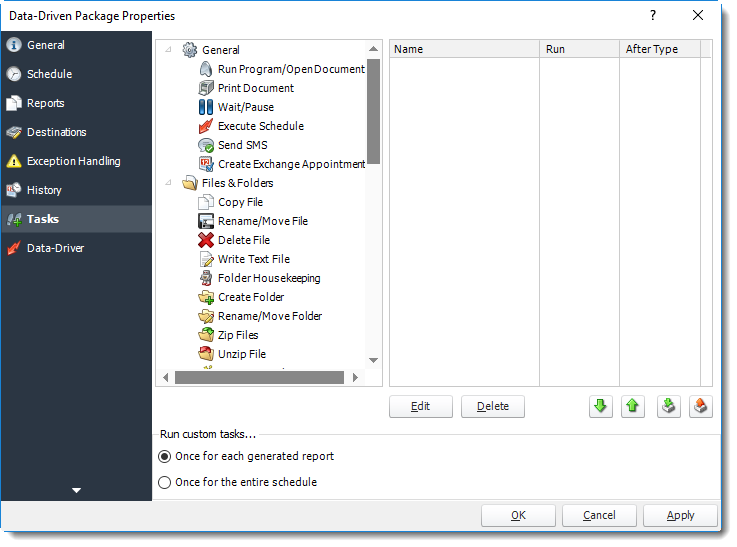The height and width of the screenshot is (547, 737).
Task: Click the Delete button
Action: [493, 406]
